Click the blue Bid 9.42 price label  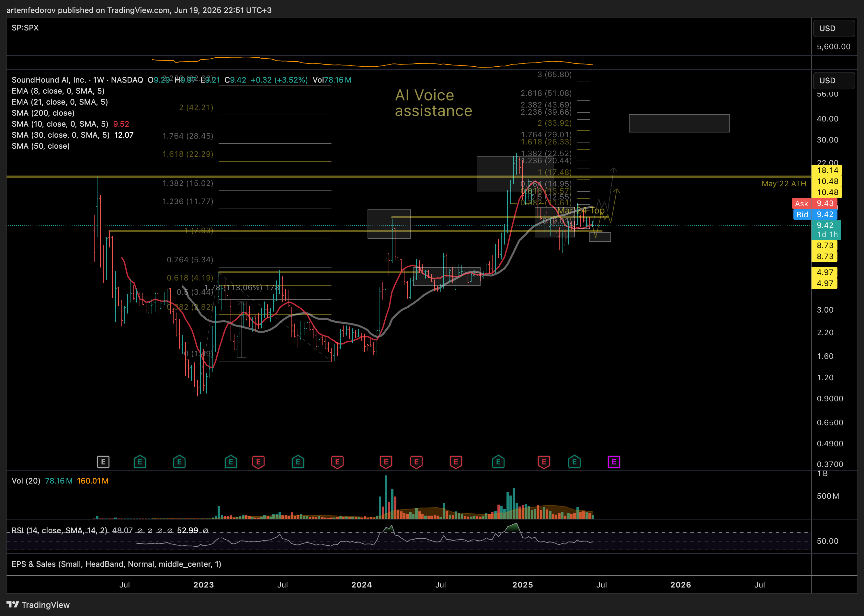(x=815, y=215)
